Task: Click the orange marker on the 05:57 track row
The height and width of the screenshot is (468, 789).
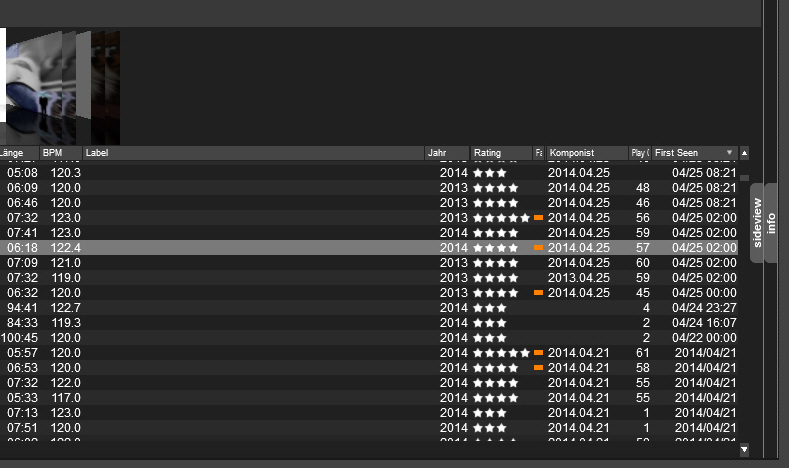Action: 538,353
